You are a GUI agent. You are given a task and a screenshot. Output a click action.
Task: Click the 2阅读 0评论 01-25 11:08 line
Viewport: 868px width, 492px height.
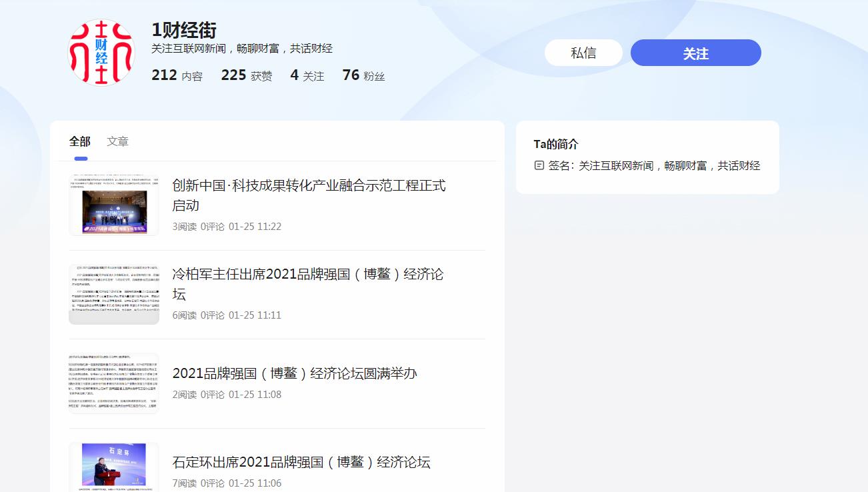click(x=227, y=395)
